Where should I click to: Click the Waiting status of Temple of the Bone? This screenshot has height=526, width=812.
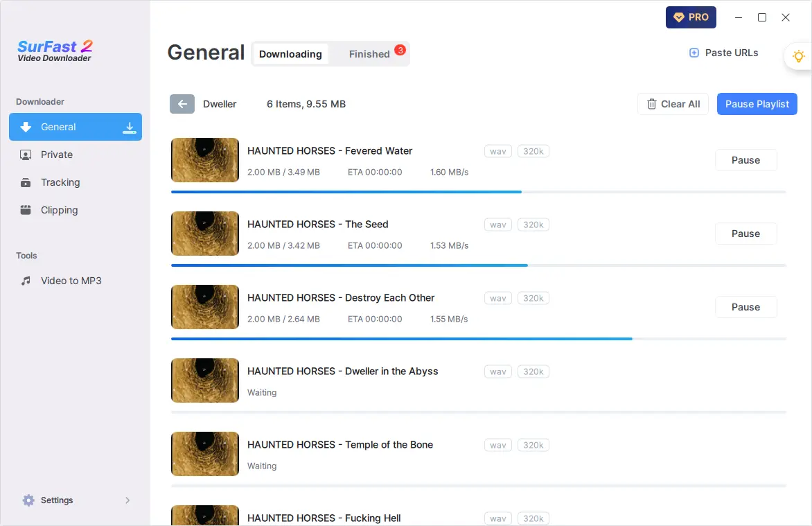tap(262, 466)
